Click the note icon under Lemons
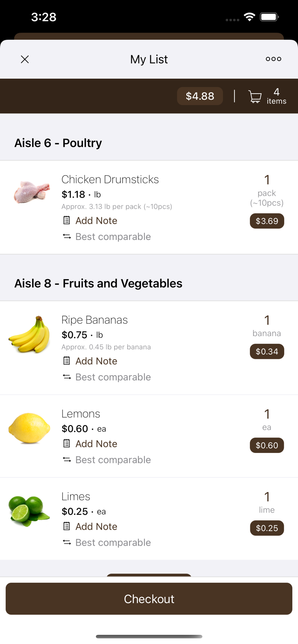 point(67,444)
